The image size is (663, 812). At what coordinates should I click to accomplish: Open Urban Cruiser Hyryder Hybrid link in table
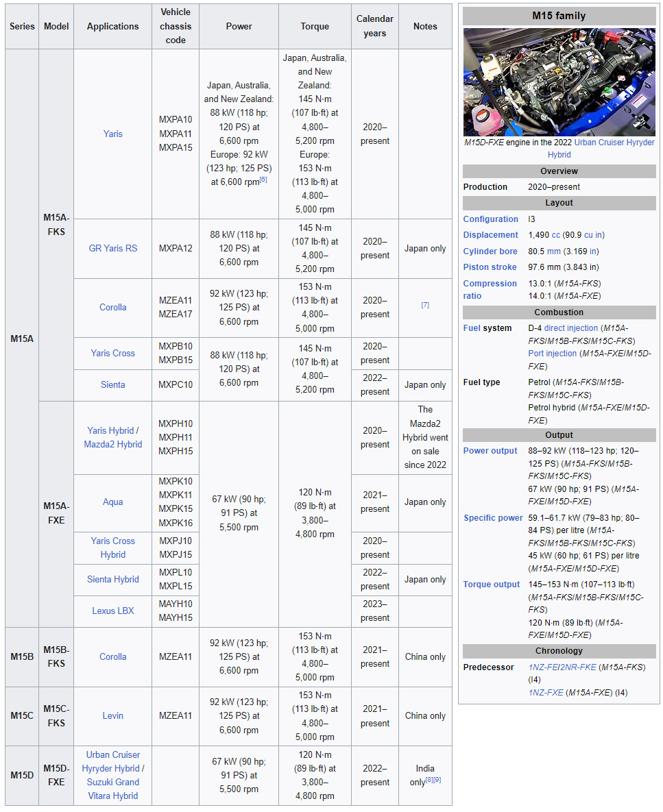111,762
